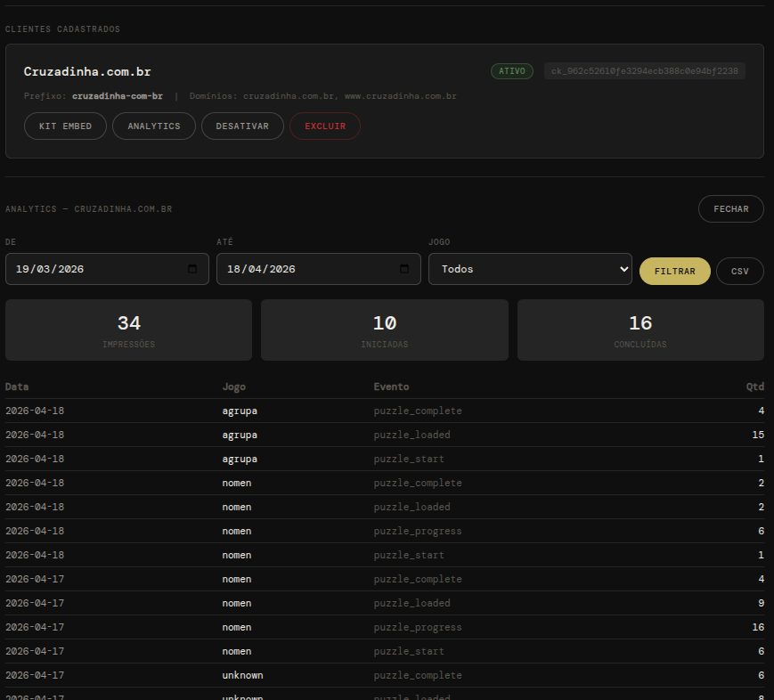Click the Impressões stat card
This screenshot has width=774, height=700.
coord(128,330)
